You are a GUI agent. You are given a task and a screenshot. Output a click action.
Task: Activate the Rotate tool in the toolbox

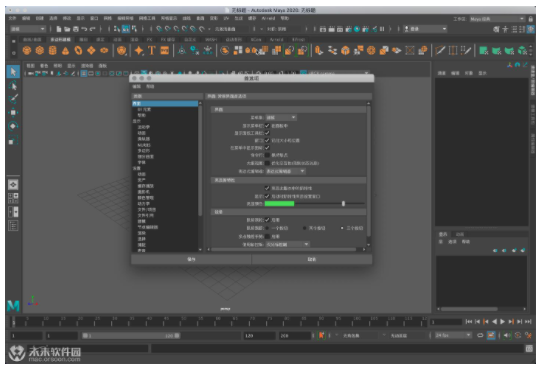pos(13,126)
